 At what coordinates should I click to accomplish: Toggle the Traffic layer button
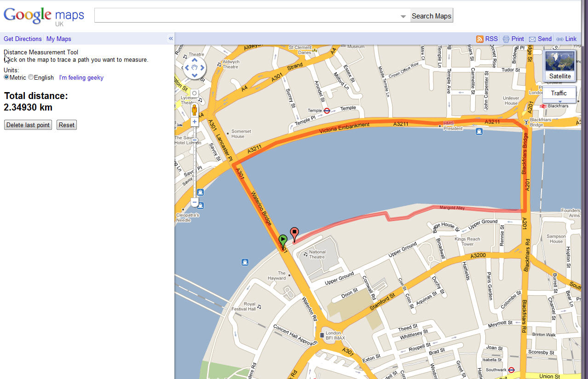click(x=559, y=93)
